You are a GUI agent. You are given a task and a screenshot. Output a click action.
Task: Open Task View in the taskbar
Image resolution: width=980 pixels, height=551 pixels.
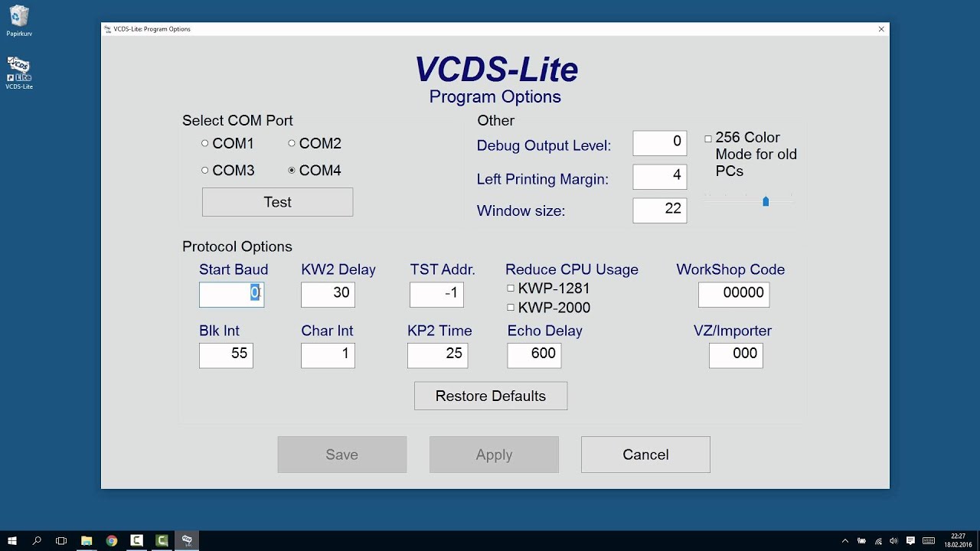click(61, 540)
